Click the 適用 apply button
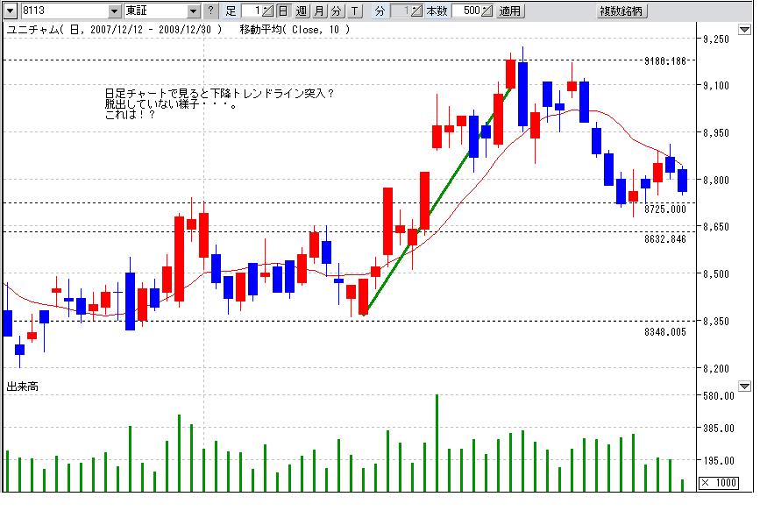 click(x=510, y=11)
